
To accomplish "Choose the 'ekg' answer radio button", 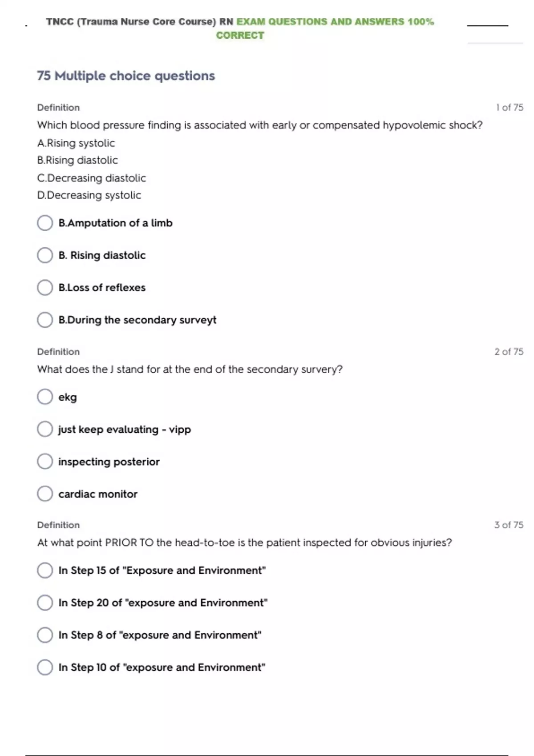I will [45, 397].
